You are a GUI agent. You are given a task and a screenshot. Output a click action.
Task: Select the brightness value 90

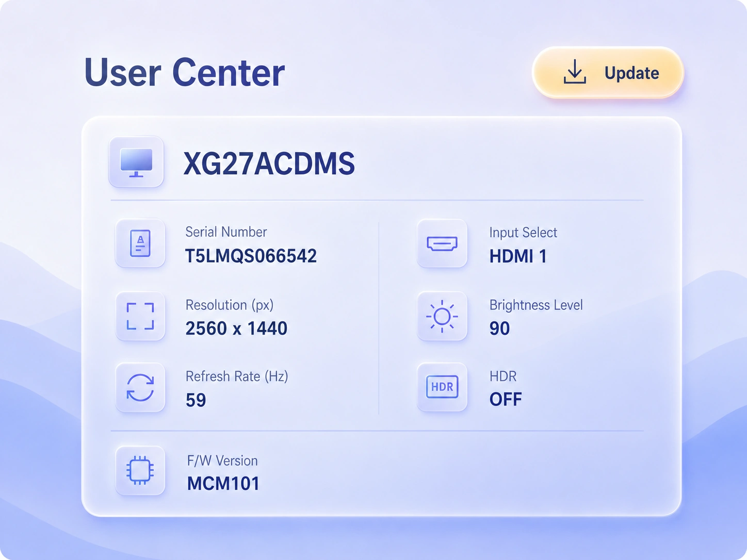click(x=500, y=328)
